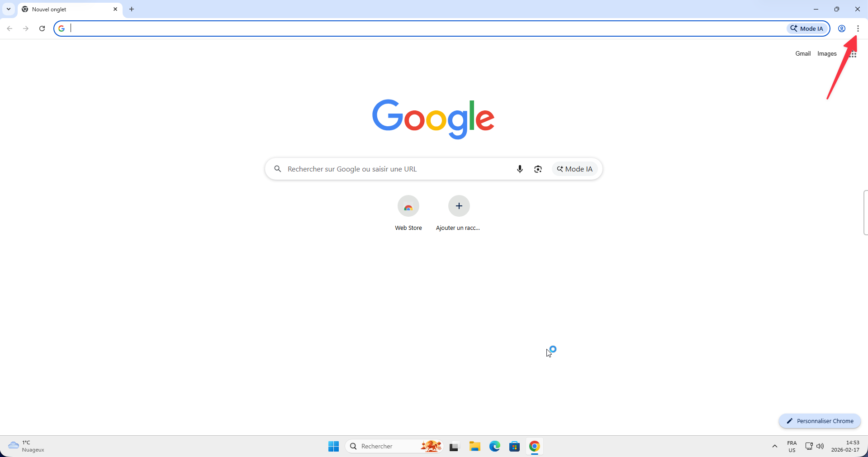Close the Chrome window

pos(857,9)
